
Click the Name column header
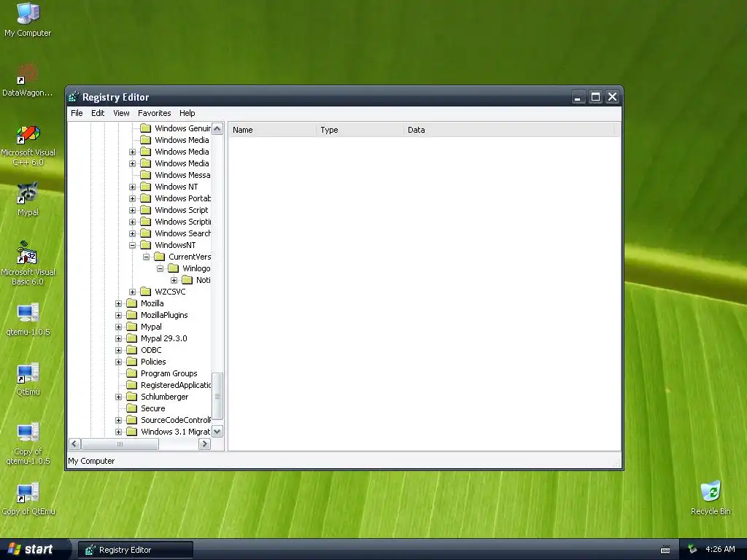[273, 130]
